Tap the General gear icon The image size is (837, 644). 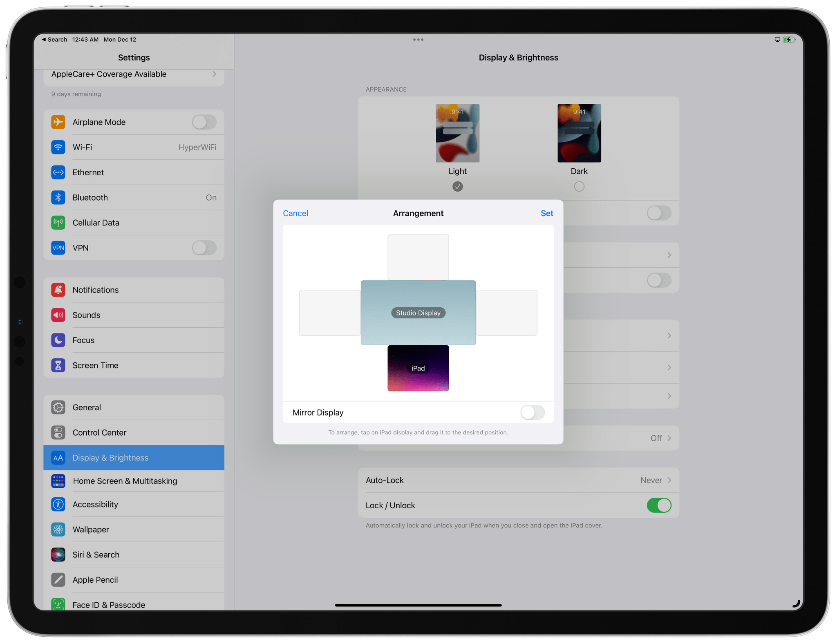point(58,407)
